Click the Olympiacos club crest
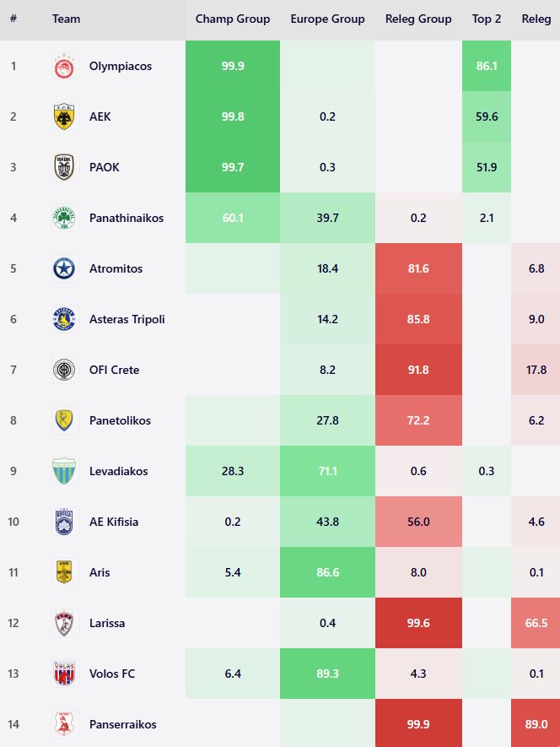This screenshot has width=560, height=747. 64,66
